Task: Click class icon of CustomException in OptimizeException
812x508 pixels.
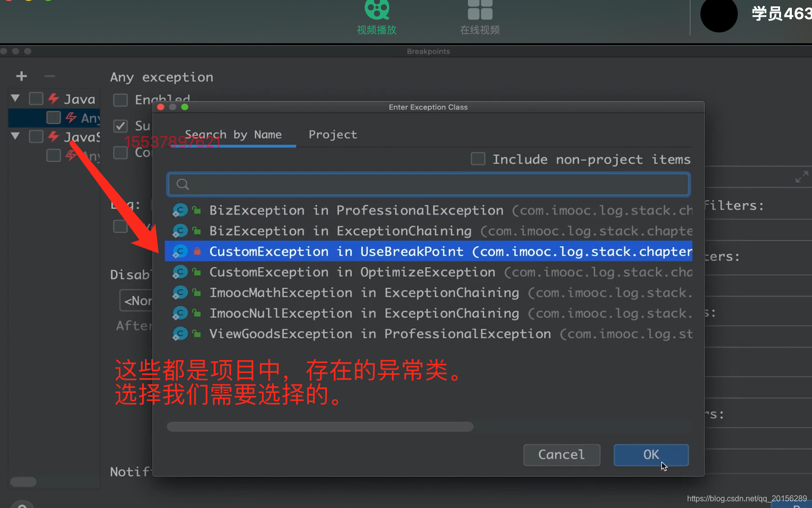Action: (x=180, y=272)
